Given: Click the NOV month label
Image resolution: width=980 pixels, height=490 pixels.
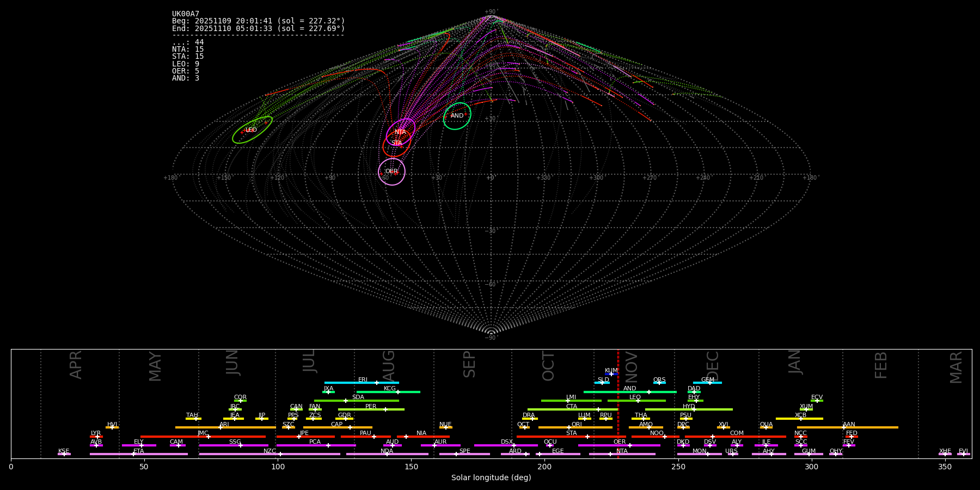Looking at the screenshot, I should [x=632, y=366].
